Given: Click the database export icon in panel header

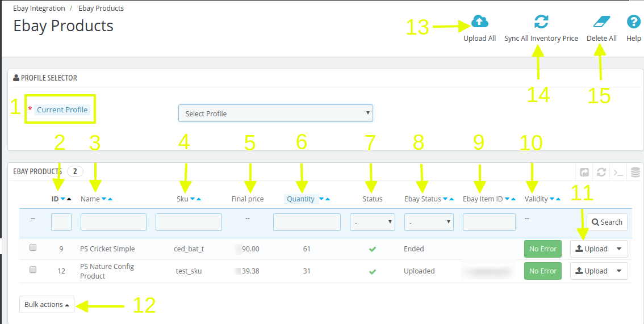Looking at the screenshot, I should (x=635, y=172).
